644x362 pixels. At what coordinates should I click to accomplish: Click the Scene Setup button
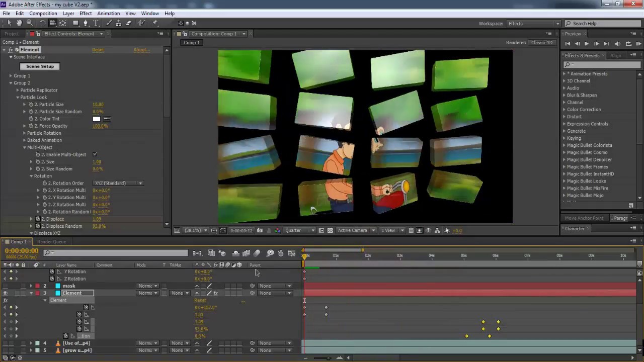tap(40, 66)
